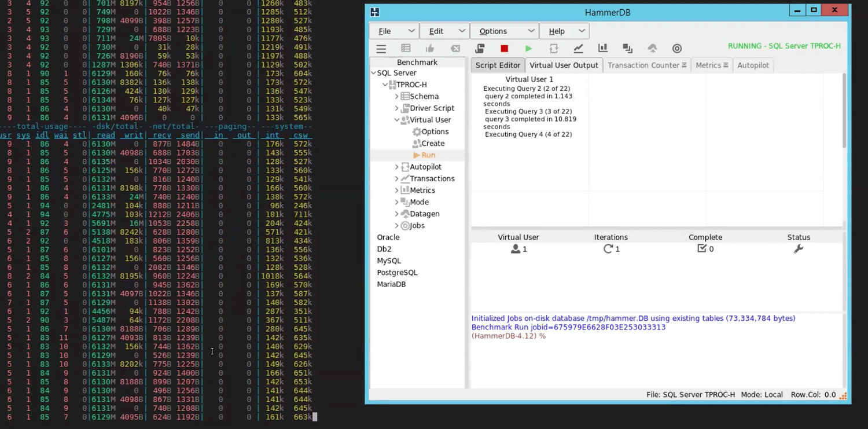Expand the Datagen tree node
The image size is (868, 429).
[x=397, y=214]
